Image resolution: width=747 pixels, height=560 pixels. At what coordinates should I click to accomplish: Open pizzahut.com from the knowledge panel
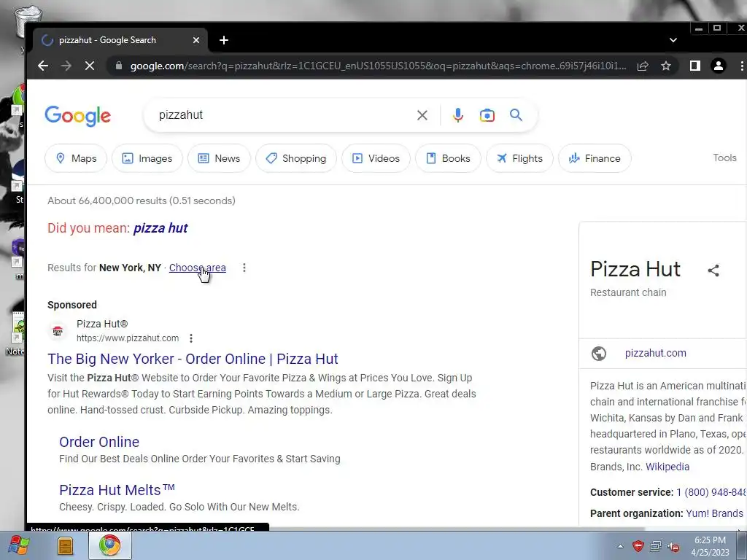pos(656,353)
